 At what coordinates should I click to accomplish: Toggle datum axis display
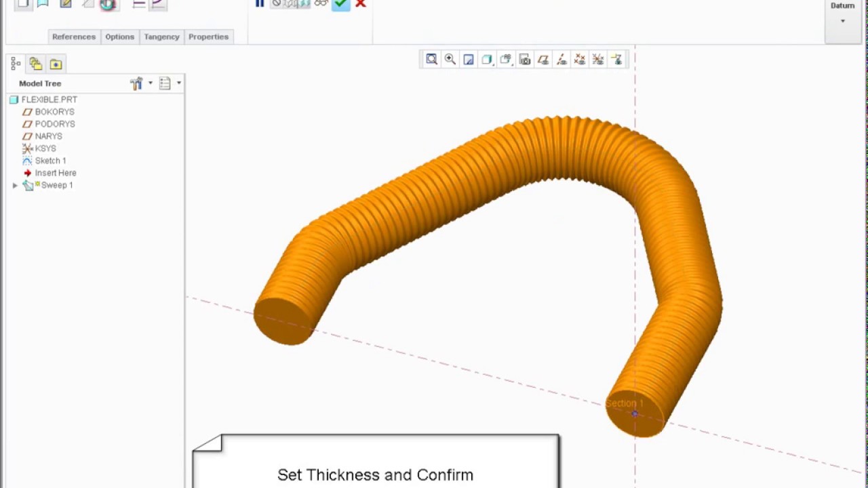[x=561, y=60]
